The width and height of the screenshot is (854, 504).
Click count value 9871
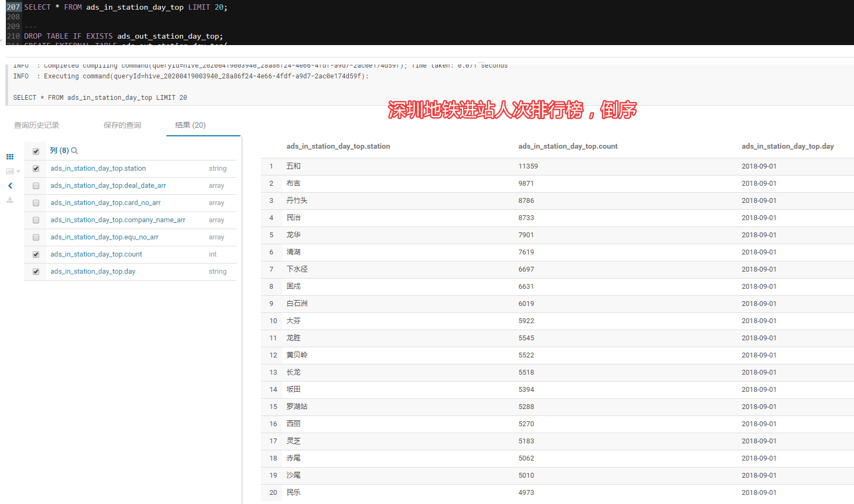(526, 184)
